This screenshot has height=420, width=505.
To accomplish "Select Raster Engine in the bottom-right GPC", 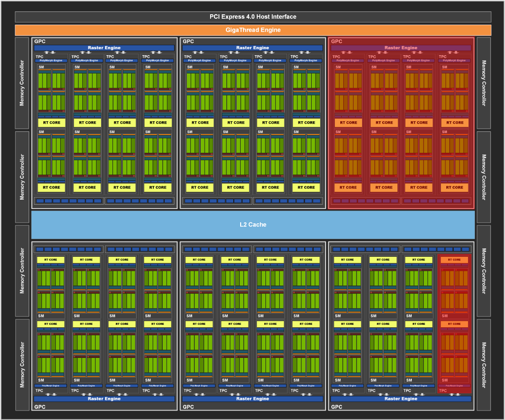I will point(400,399).
